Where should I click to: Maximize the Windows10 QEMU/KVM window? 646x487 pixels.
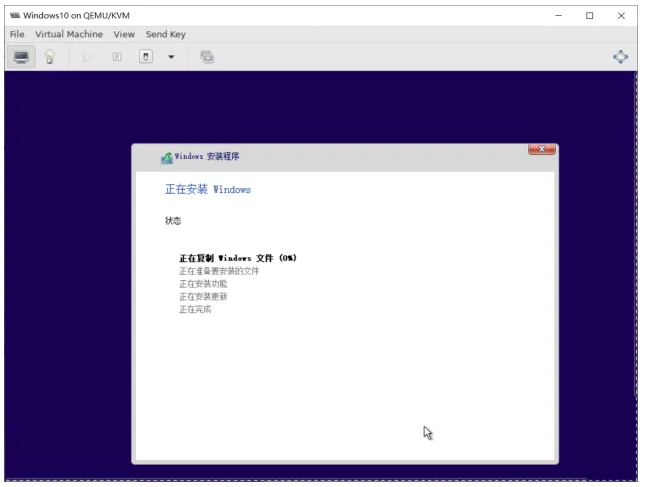pyautogui.click(x=590, y=16)
